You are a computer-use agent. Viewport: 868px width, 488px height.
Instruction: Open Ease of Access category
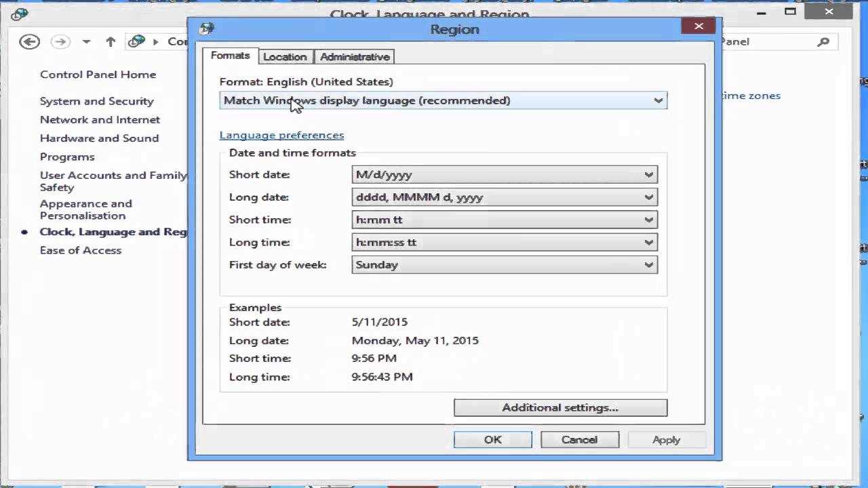coord(80,250)
